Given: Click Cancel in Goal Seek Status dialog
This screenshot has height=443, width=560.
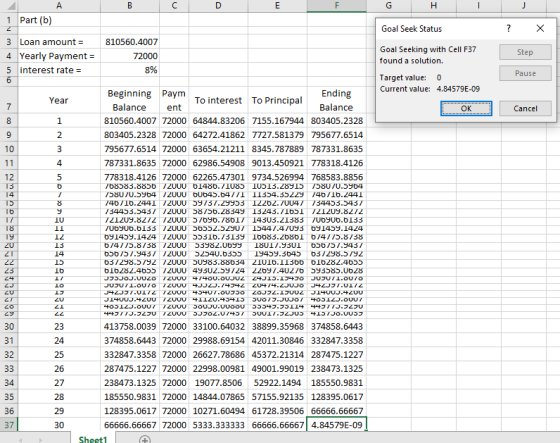Looking at the screenshot, I should pos(525,109).
